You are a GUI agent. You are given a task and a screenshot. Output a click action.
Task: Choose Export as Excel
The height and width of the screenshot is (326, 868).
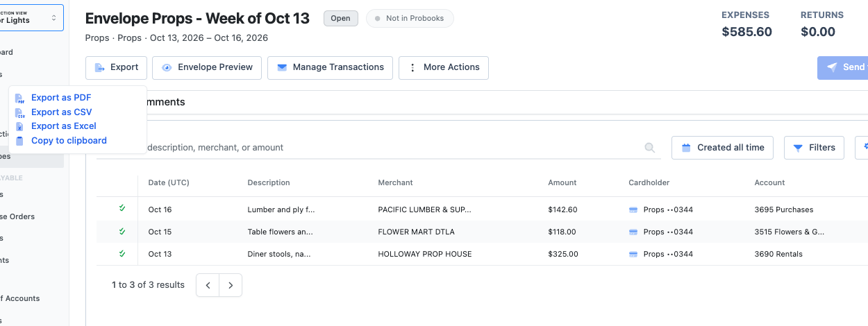[64, 126]
